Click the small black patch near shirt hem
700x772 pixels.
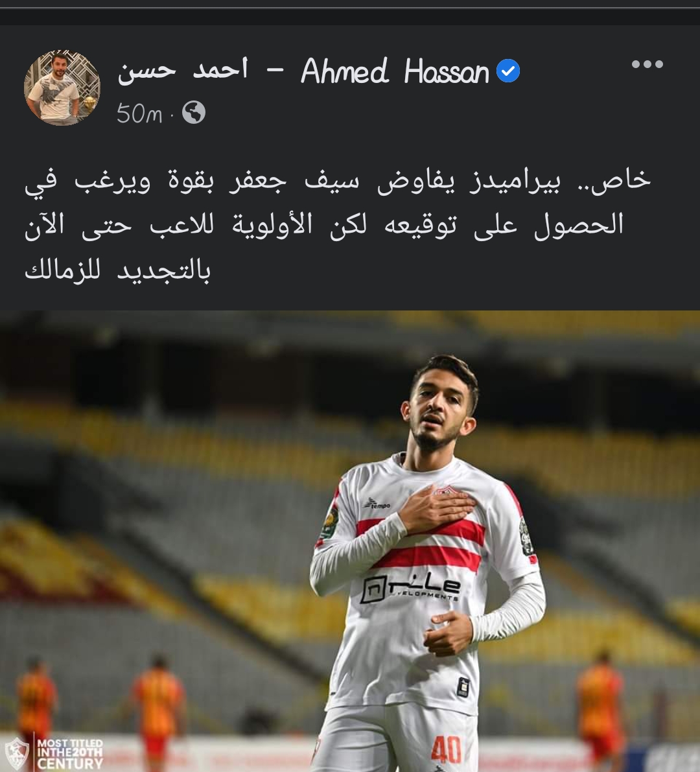pyautogui.click(x=463, y=687)
